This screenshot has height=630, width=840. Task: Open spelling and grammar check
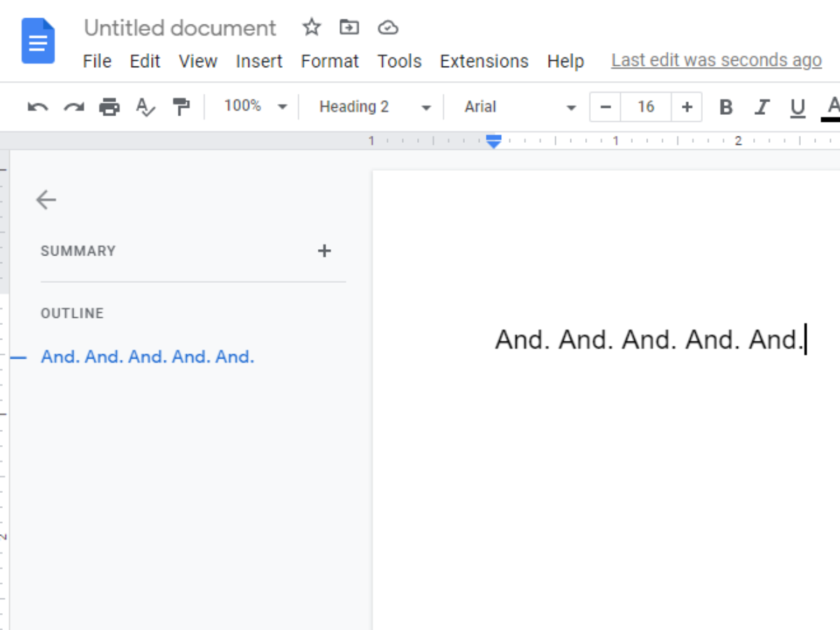[x=145, y=106]
